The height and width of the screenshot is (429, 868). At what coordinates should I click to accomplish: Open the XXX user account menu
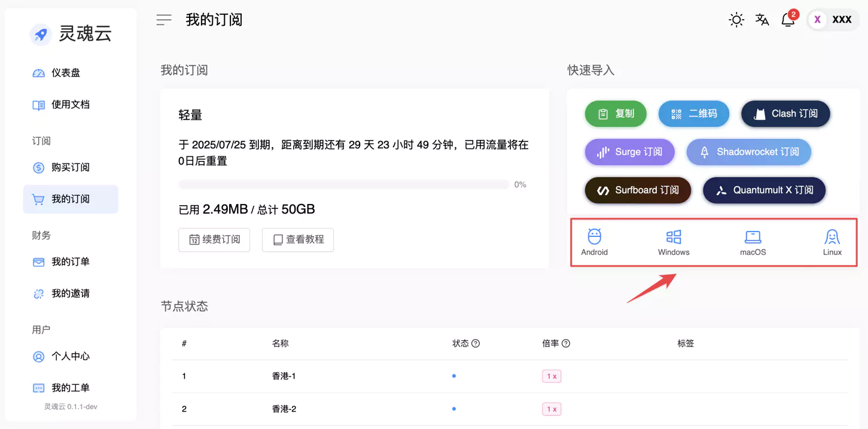(x=833, y=20)
